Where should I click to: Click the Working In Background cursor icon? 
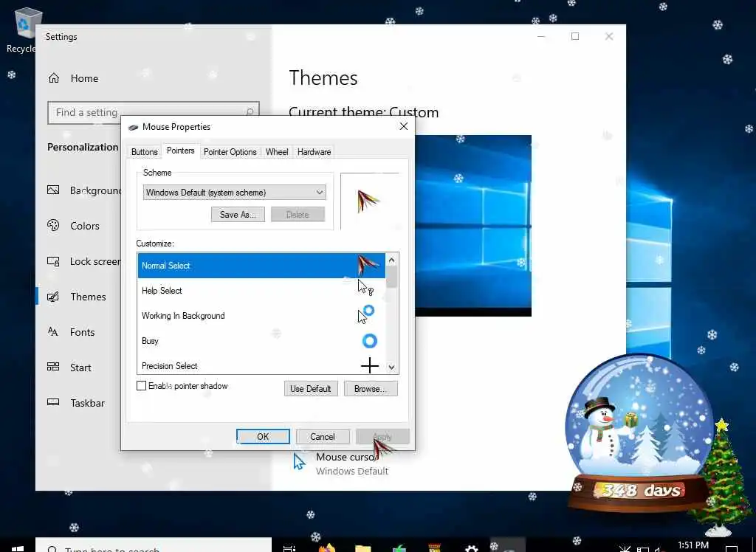click(366, 314)
